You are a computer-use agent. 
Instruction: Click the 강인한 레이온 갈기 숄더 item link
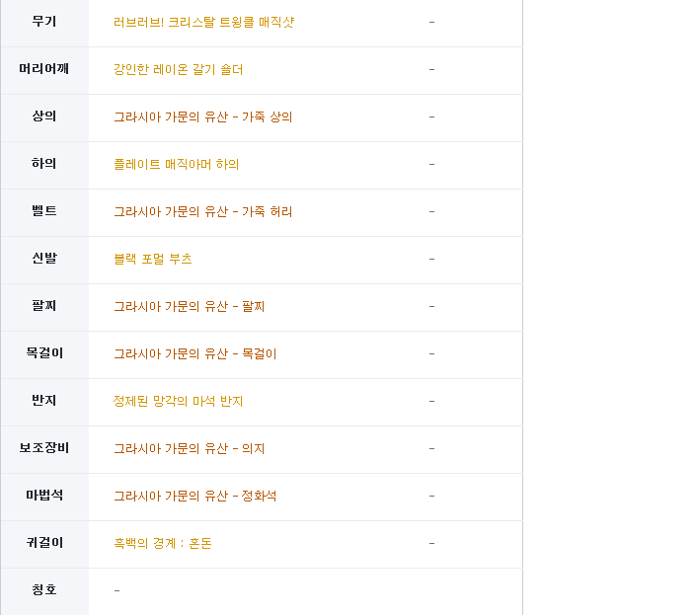click(x=178, y=70)
